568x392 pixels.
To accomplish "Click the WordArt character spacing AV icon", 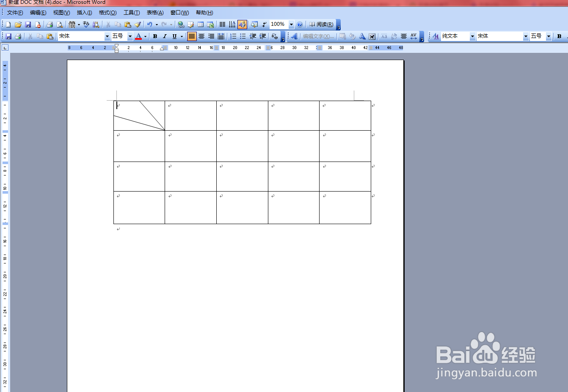I will (414, 36).
